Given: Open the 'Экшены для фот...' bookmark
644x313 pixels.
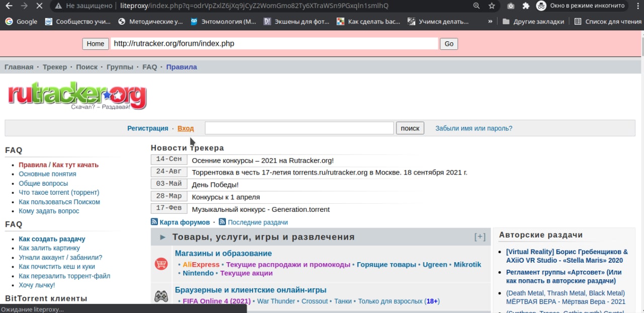Looking at the screenshot, I should (296, 22).
